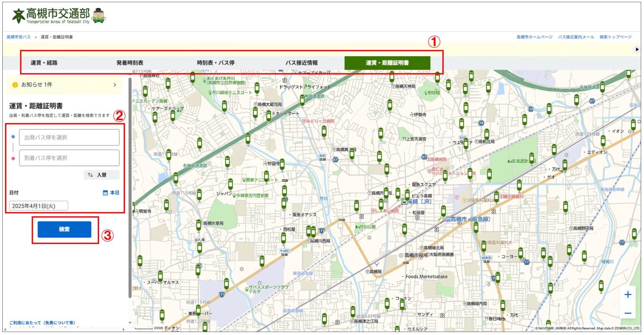The image size is (644, 335).
Task: Click the calendar icon beside 本日
Action: pos(105,193)
